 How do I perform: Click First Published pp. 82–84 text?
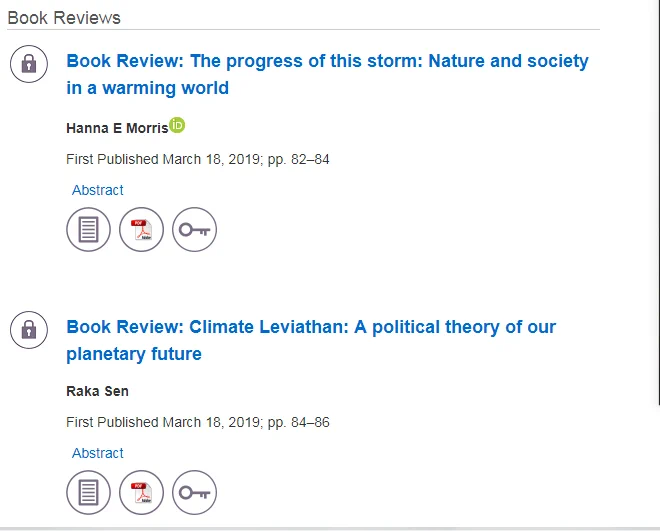pyautogui.click(x=198, y=159)
